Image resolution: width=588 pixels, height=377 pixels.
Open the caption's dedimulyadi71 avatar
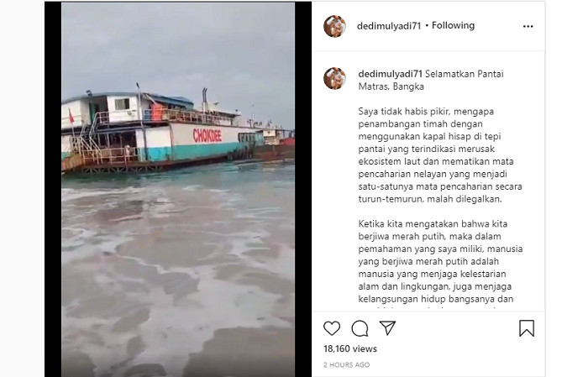click(334, 78)
